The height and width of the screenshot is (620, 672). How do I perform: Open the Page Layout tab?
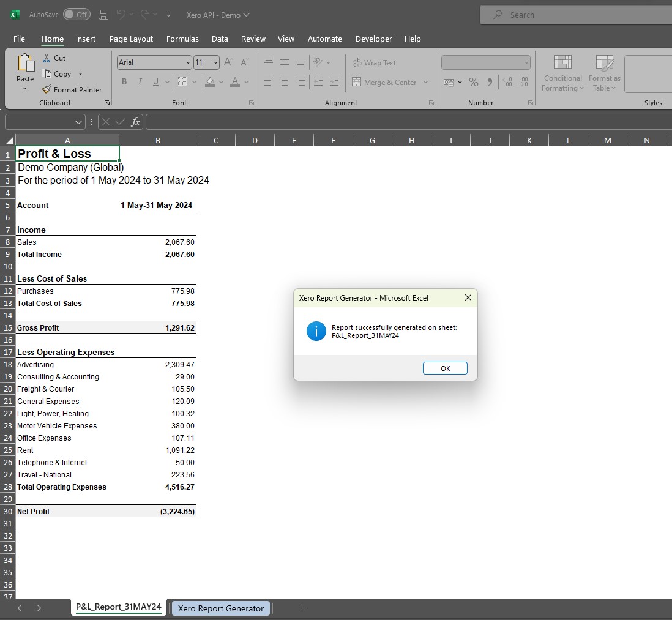(131, 39)
